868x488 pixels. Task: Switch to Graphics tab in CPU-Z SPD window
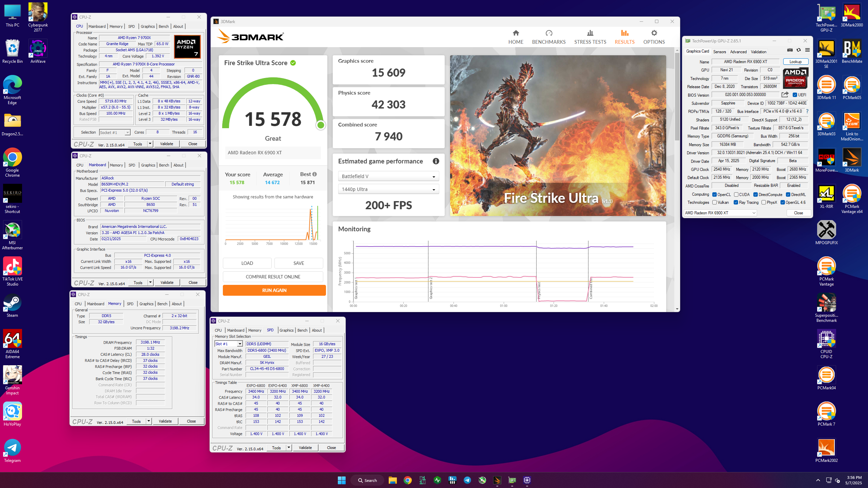coord(286,330)
